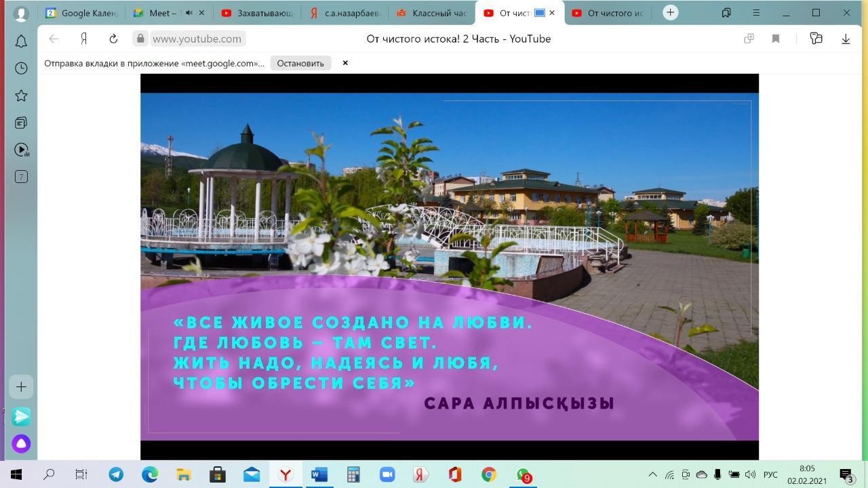Open the favorites star in the sidebar
Screen dimensions: 868x488
pos(21,96)
